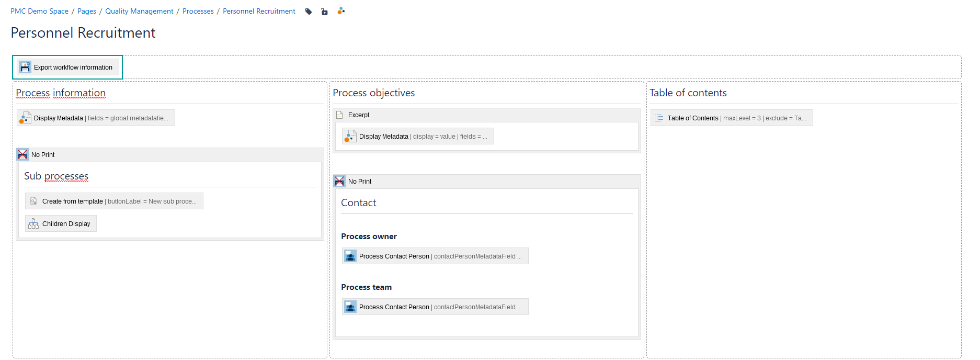Image resolution: width=980 pixels, height=360 pixels.
Task: Select Process Contact Person macro under Process owner
Action: [x=435, y=256]
